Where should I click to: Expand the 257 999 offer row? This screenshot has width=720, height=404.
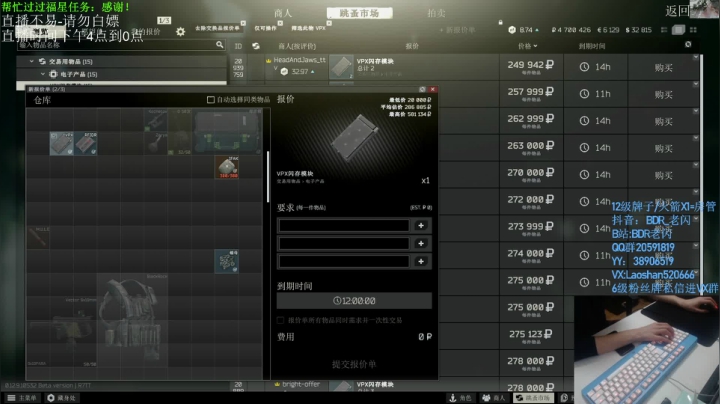coord(696,84)
